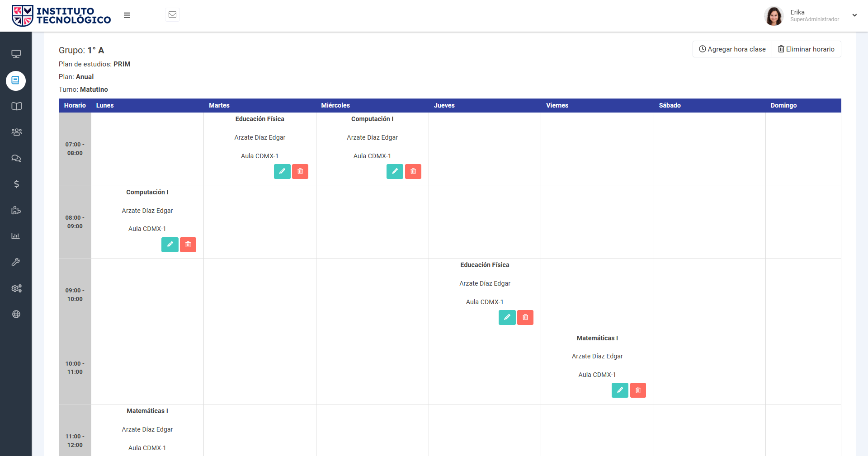
Task: Toggle the hamburger menu icon
Action: point(127,15)
